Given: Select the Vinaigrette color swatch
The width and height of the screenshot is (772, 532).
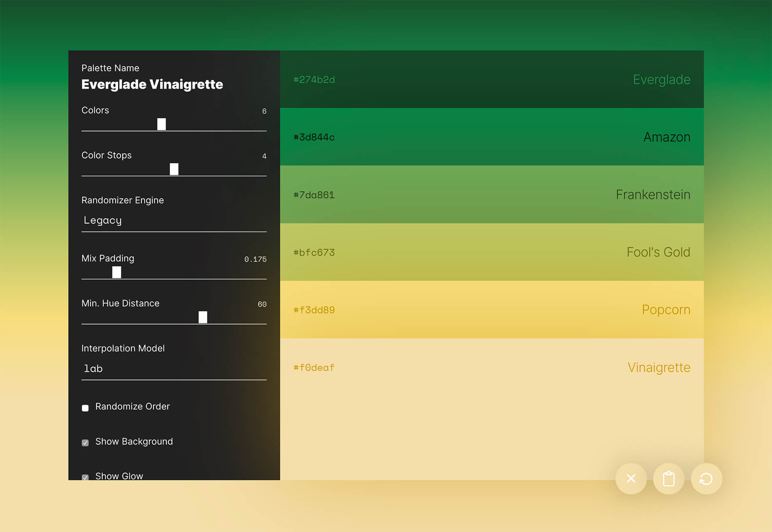Looking at the screenshot, I should click(x=492, y=409).
